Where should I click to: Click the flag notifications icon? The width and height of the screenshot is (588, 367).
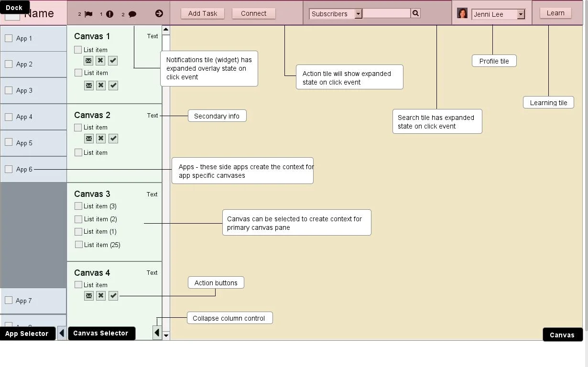(x=88, y=14)
